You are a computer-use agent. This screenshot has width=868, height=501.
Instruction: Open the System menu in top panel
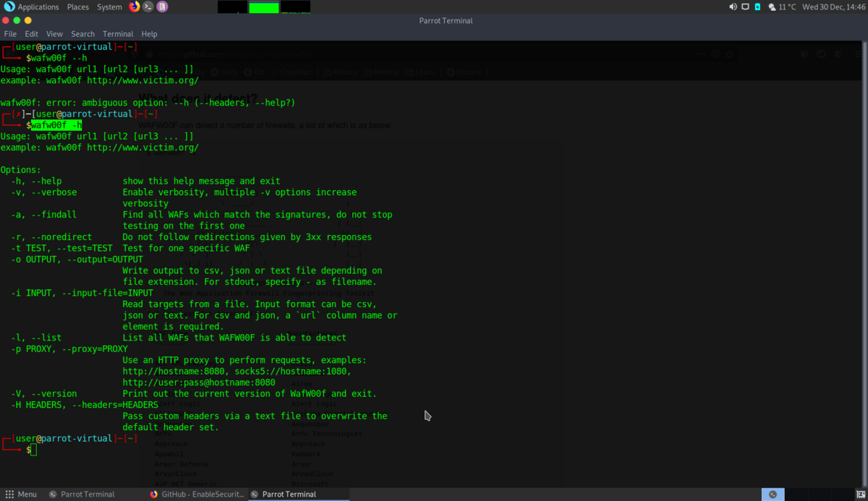(x=109, y=7)
